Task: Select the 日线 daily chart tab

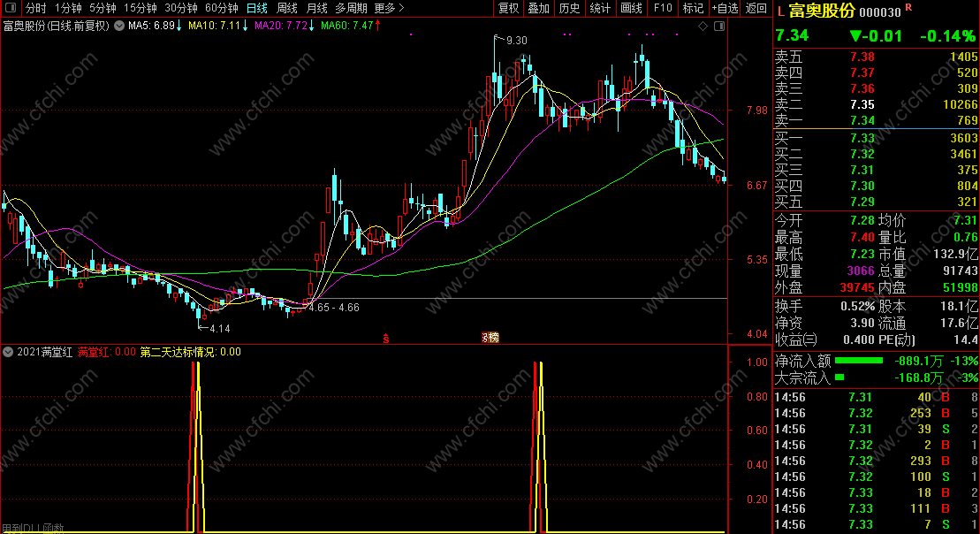Action: coord(257,8)
